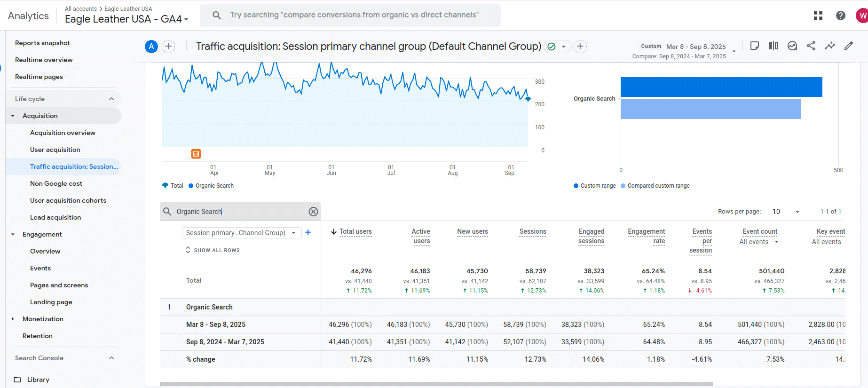
Task: Open the date range picker dropdown
Action: click(x=734, y=51)
